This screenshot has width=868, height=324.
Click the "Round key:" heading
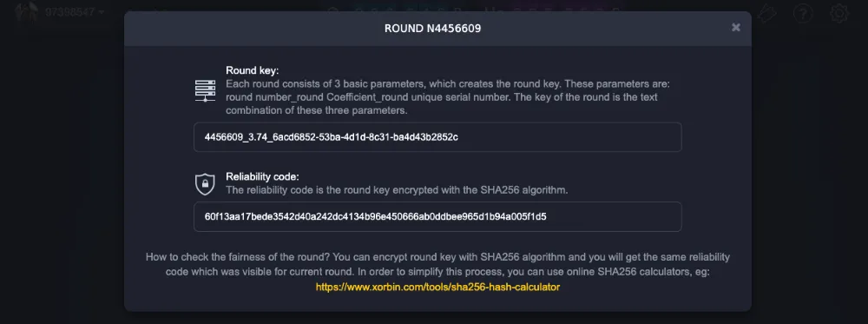[253, 70]
